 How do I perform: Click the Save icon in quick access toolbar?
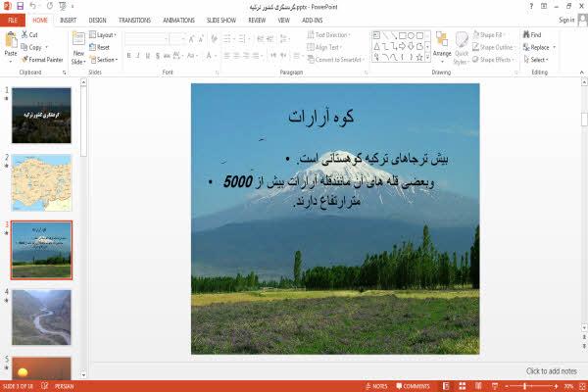20,6
